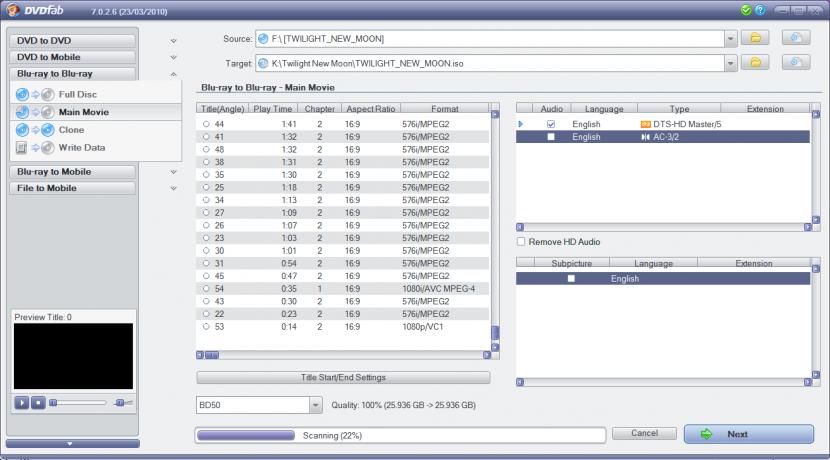Enable the Remove HD Audio checkbox
The image size is (830, 460).
(x=521, y=242)
